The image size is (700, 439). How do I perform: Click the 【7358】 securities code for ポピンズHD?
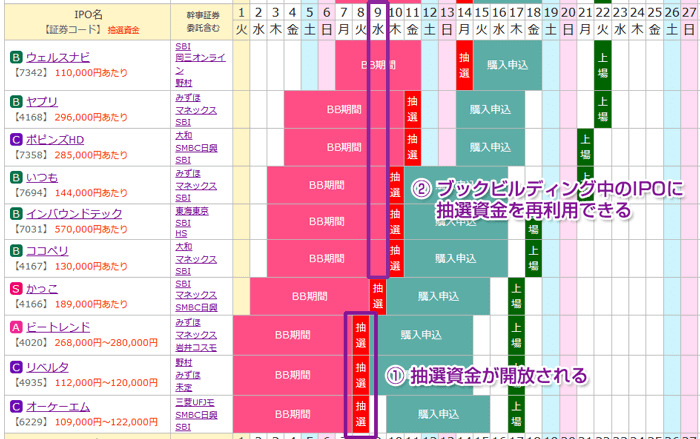coord(31,155)
